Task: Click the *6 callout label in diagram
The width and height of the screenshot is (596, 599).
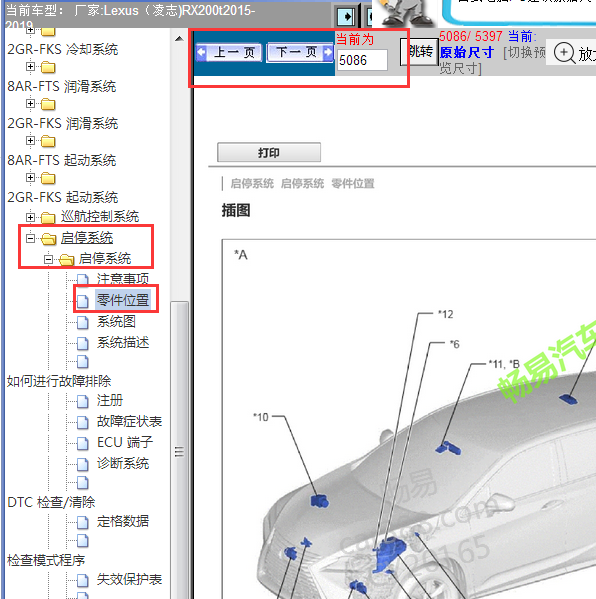Action: (455, 344)
